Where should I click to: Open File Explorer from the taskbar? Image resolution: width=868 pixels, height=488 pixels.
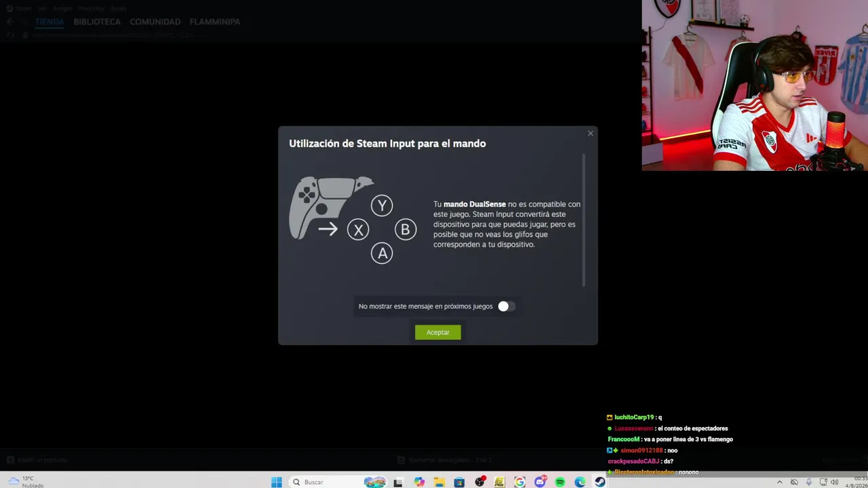[x=439, y=482]
